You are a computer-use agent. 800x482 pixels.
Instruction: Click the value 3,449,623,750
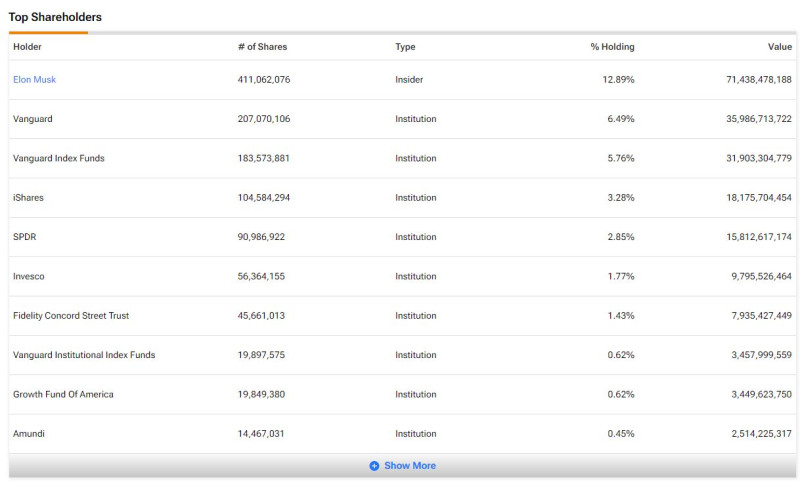(x=762, y=394)
